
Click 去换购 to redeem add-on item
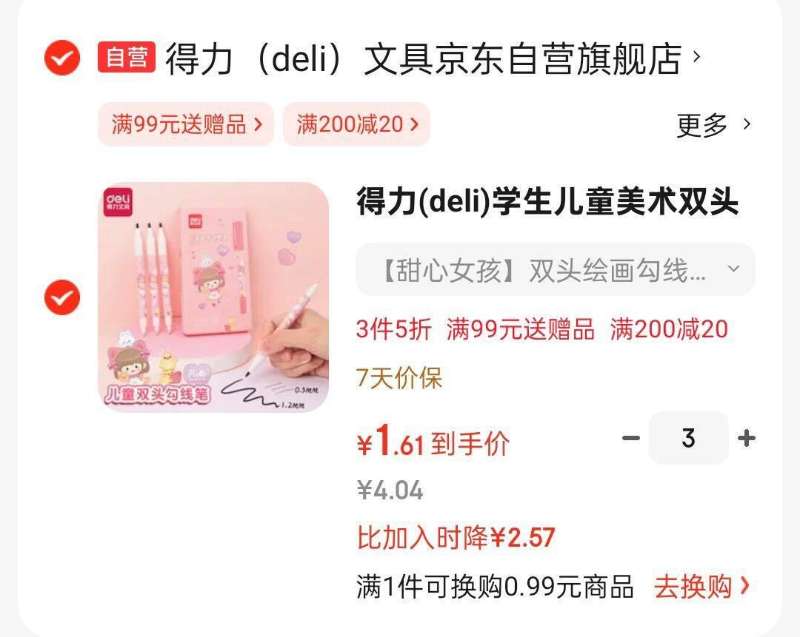click(702, 587)
